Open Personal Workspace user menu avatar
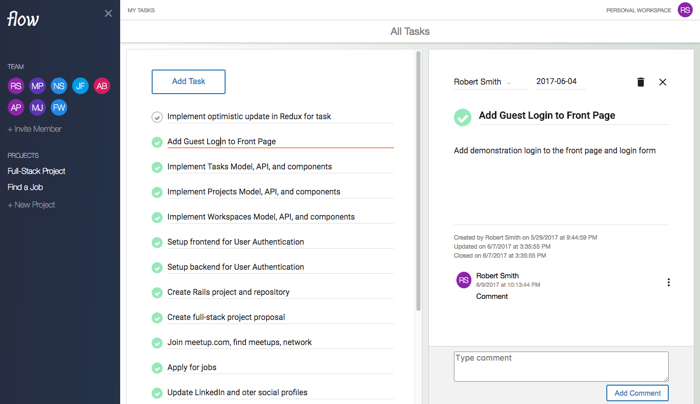This screenshot has height=404, width=700. point(685,10)
